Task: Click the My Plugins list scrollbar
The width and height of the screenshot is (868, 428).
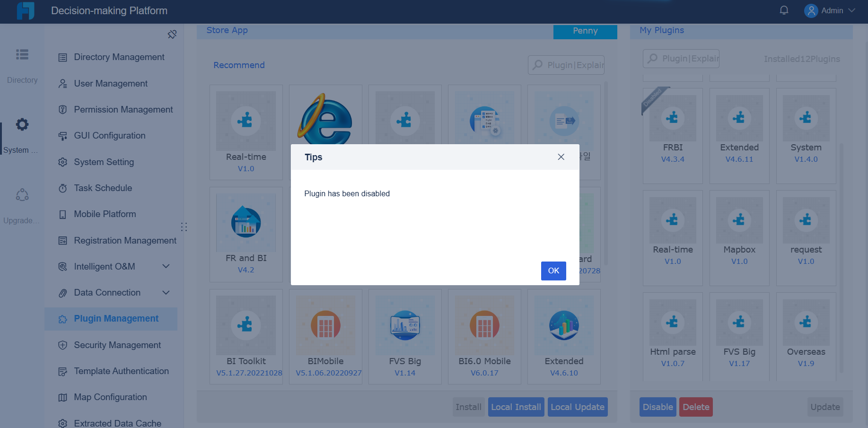Action: (x=841, y=258)
